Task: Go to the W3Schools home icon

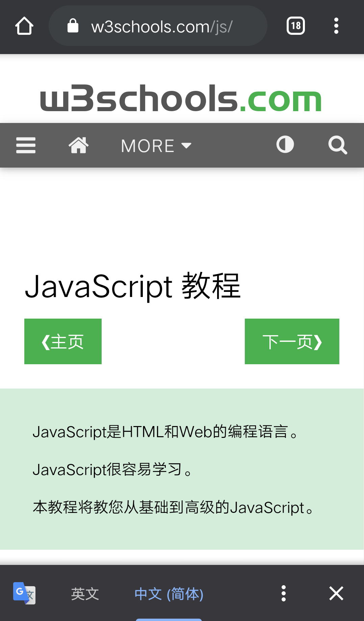Action: [78, 145]
